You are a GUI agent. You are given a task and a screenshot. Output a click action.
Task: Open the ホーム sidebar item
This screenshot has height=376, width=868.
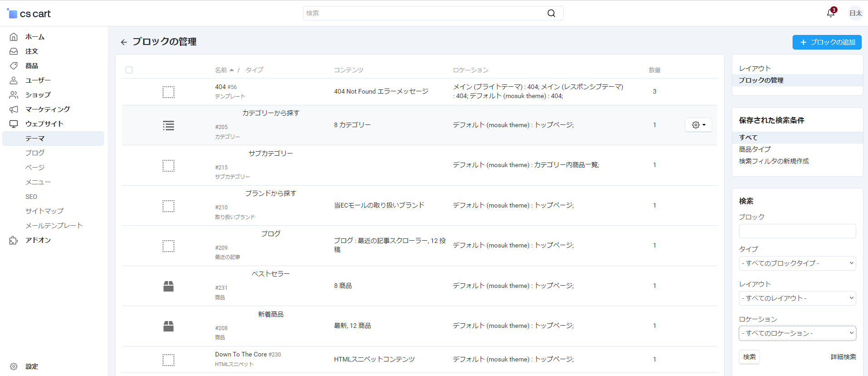[35, 37]
